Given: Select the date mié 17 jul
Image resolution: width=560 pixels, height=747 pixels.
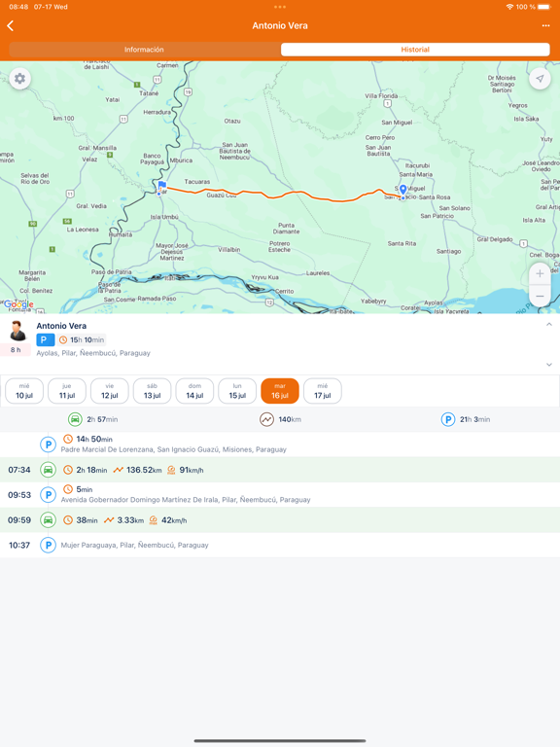Looking at the screenshot, I should pyautogui.click(x=323, y=391).
